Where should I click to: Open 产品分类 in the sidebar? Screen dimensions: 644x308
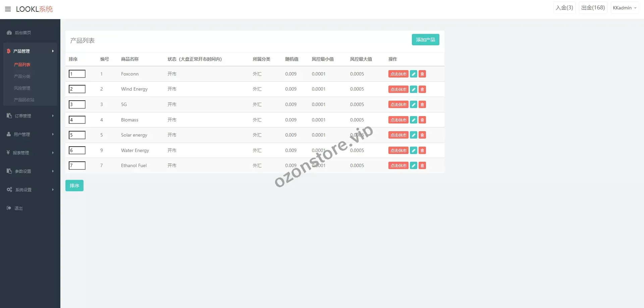(x=22, y=76)
